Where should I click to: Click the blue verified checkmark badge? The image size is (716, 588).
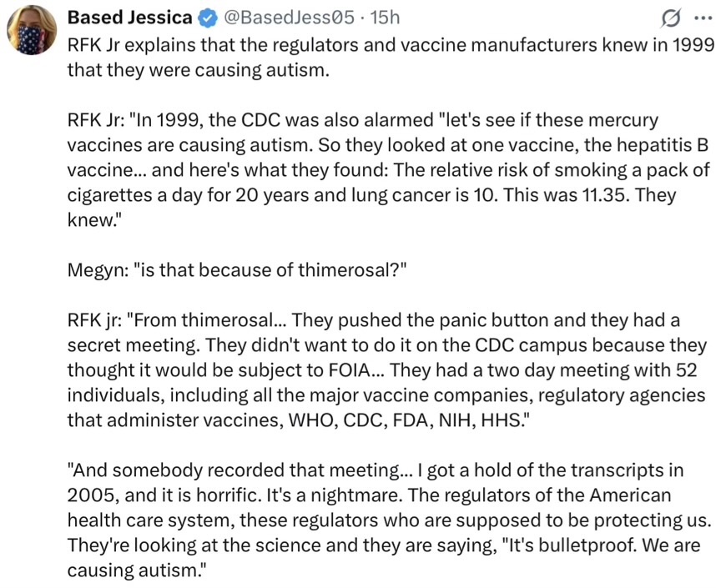(205, 17)
